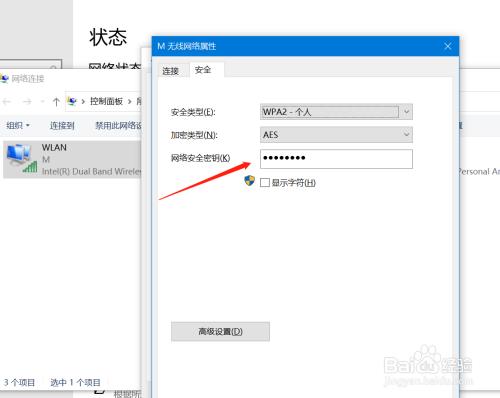Click Intel(R) Dual Band Wireless adapter text
Image resolution: width=500 pixels, height=398 pixels.
point(92,171)
